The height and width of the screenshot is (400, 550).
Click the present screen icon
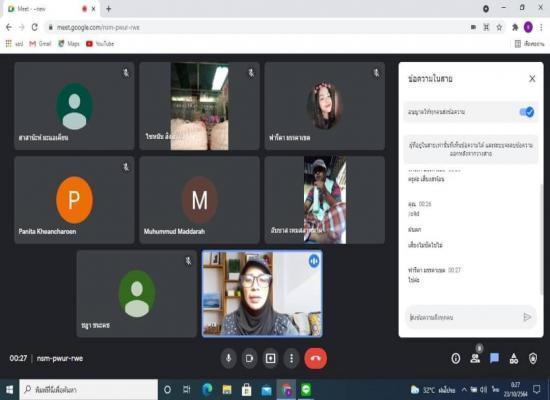(x=270, y=358)
